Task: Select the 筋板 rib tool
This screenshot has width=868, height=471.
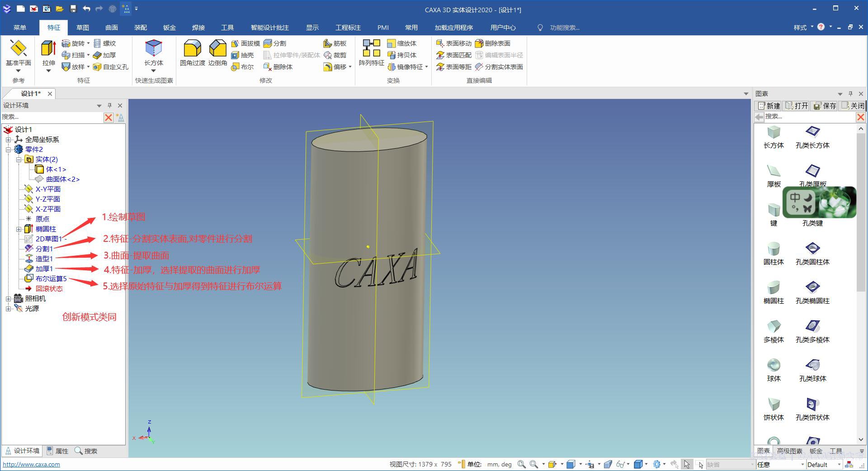Action: coord(335,43)
